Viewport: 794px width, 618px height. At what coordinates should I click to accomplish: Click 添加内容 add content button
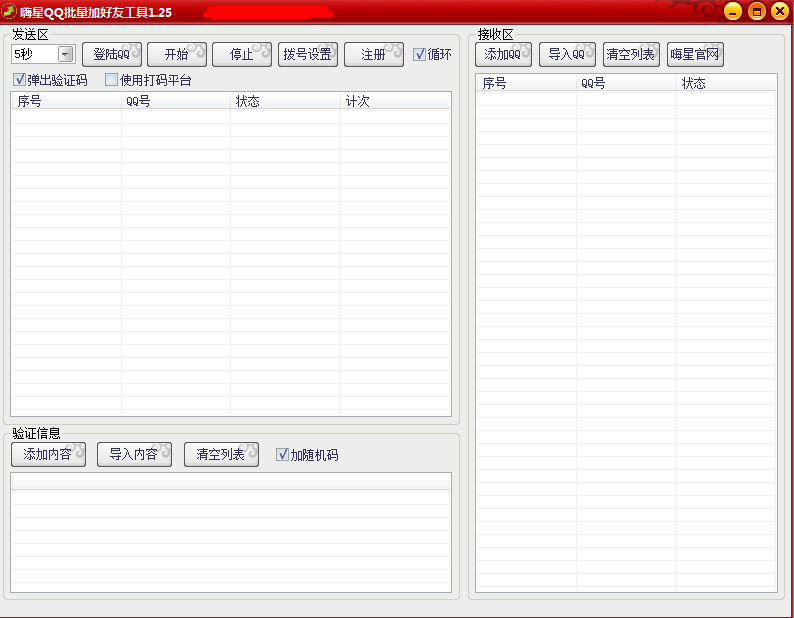click(x=49, y=454)
